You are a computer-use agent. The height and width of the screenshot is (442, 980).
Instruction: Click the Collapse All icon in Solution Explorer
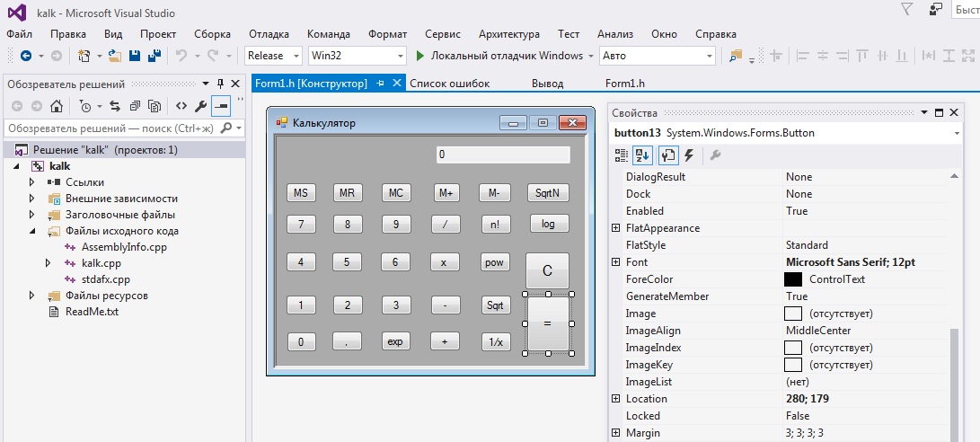pos(135,106)
